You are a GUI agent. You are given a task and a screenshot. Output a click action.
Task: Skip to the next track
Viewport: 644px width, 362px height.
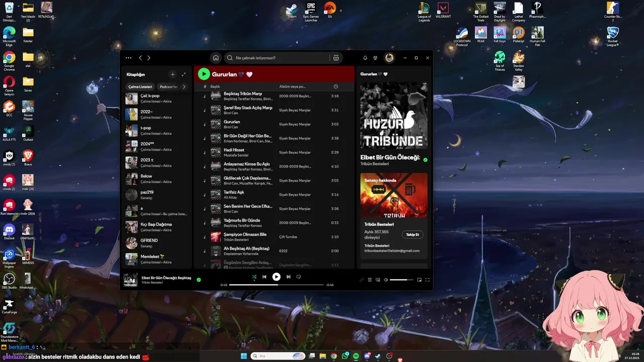pyautogui.click(x=288, y=277)
